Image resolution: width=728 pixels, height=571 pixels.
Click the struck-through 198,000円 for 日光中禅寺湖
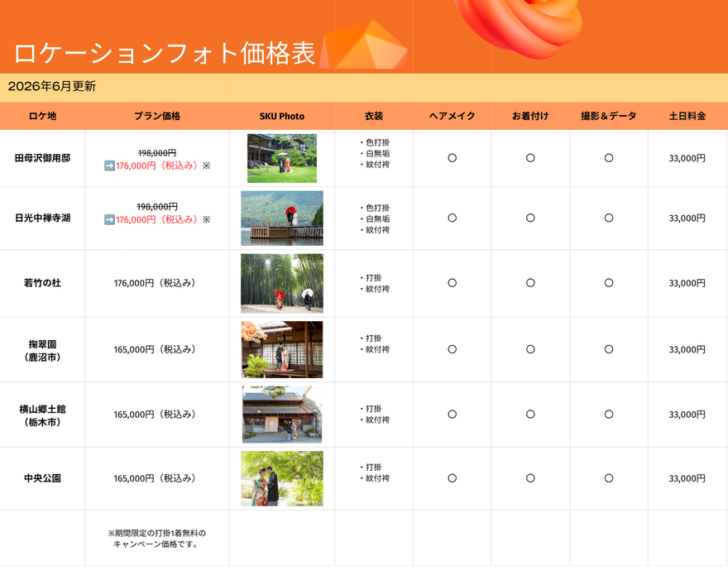pyautogui.click(x=157, y=207)
